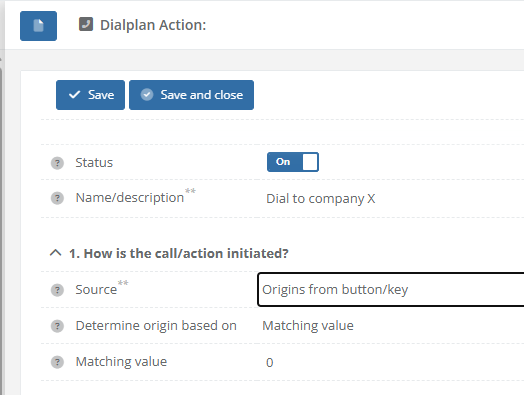
Task: Toggle the Status On switch
Action: point(293,162)
